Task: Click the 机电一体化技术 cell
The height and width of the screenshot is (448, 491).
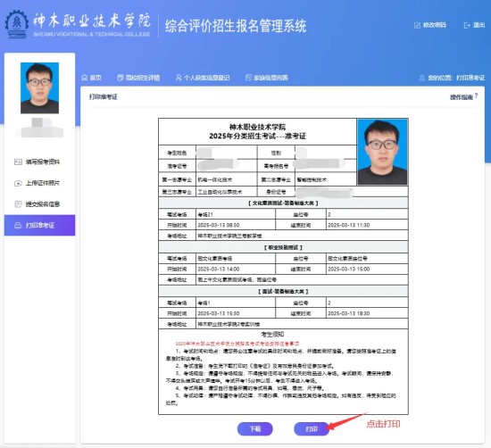Action: click(x=227, y=179)
